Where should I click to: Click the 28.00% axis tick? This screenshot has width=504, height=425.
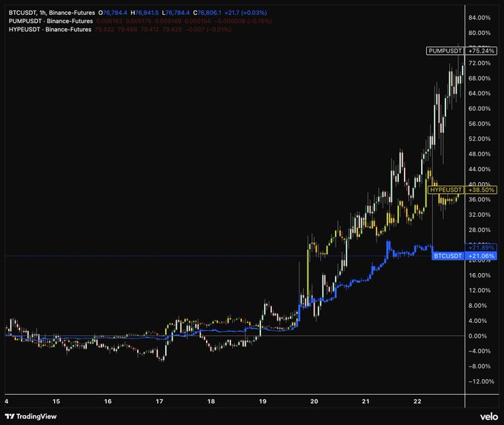(480, 230)
